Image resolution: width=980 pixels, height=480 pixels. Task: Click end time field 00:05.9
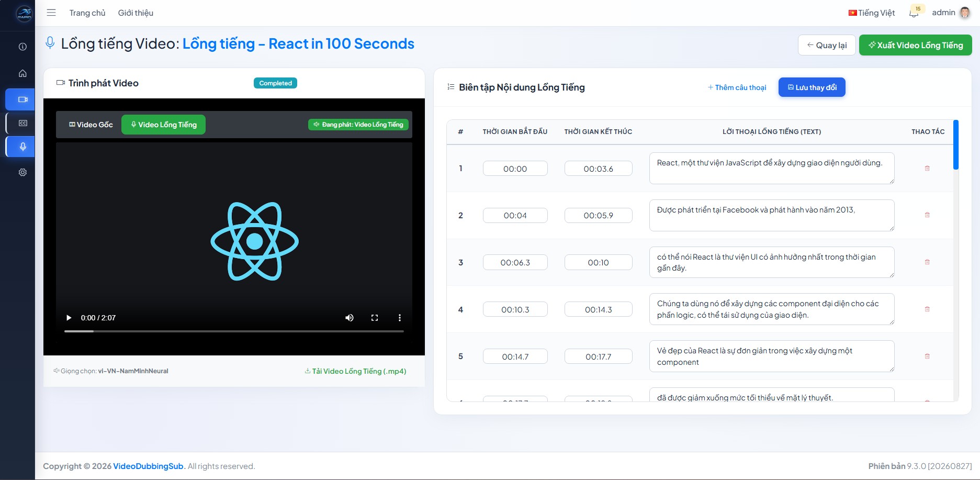click(x=599, y=216)
